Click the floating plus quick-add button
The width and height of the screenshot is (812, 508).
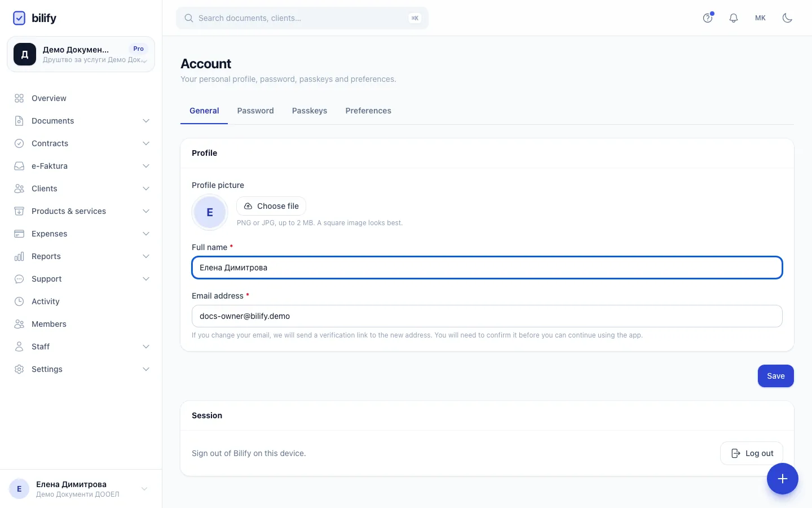pyautogui.click(x=783, y=479)
